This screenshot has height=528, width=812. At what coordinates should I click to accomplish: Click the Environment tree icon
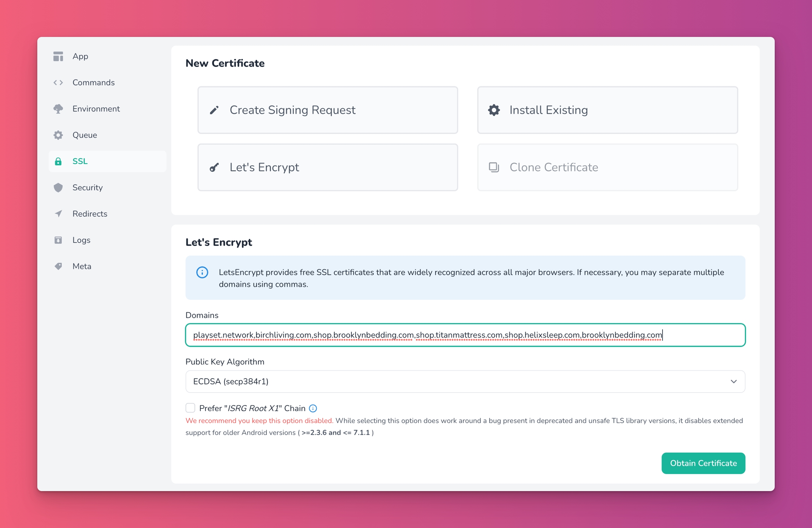[58, 109]
